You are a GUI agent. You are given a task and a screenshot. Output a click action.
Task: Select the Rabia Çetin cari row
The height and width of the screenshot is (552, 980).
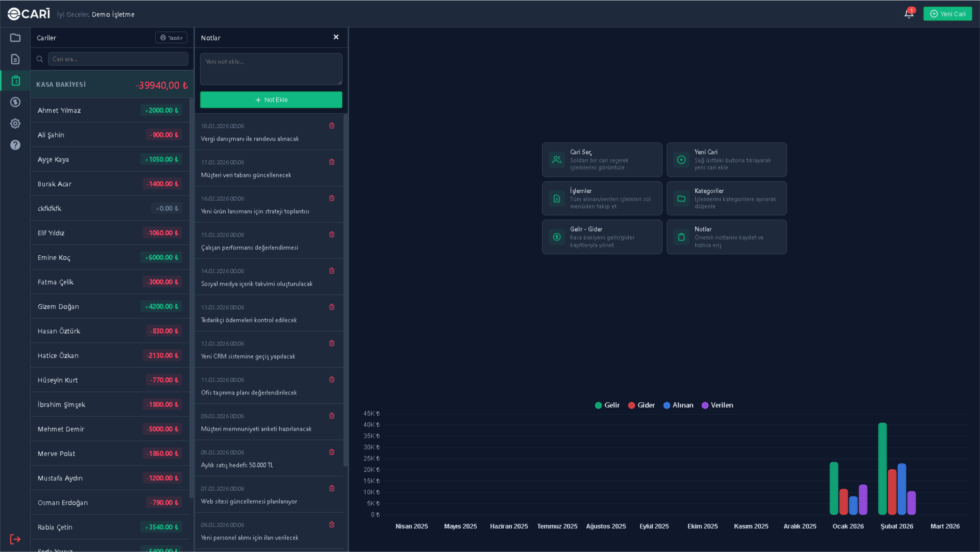pyautogui.click(x=110, y=527)
